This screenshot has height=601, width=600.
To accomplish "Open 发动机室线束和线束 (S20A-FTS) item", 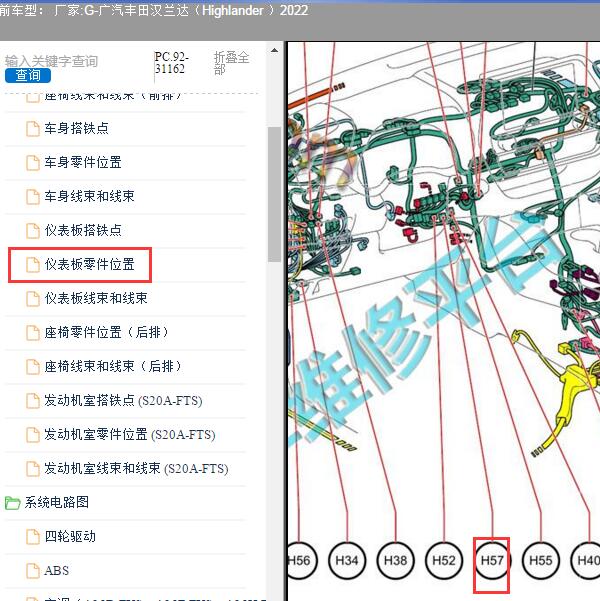I will [136, 468].
